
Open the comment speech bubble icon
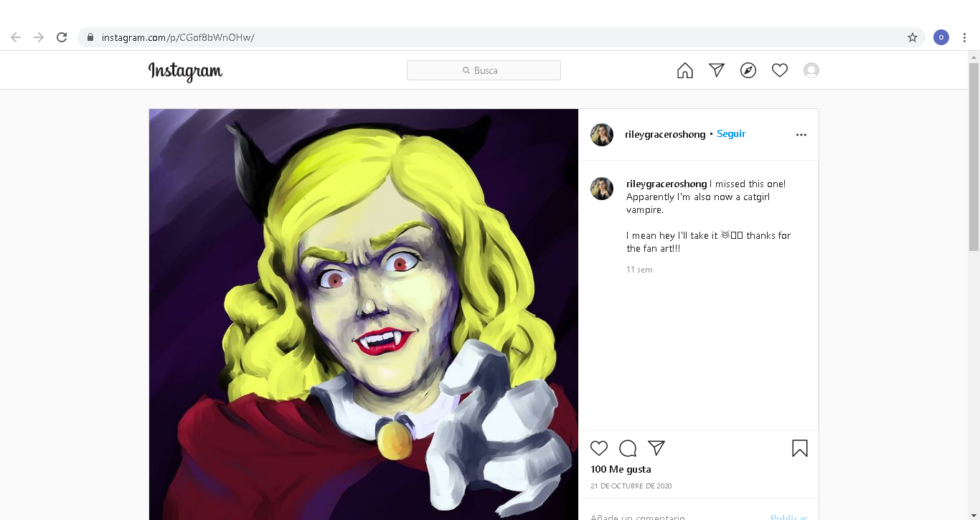[x=628, y=448]
